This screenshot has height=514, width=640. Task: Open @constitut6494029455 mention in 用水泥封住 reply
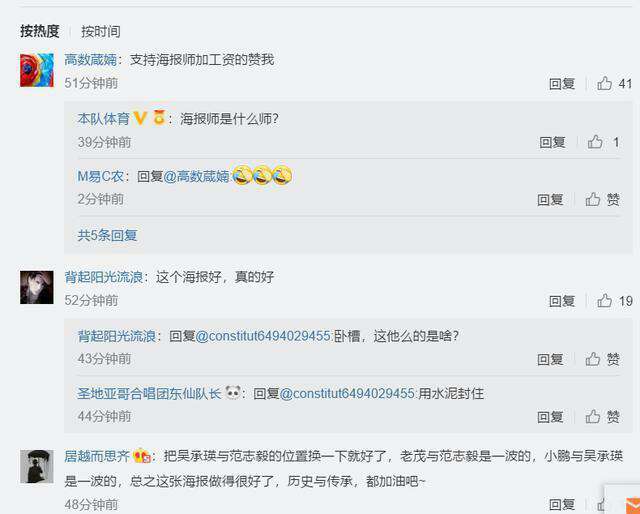coord(347,394)
